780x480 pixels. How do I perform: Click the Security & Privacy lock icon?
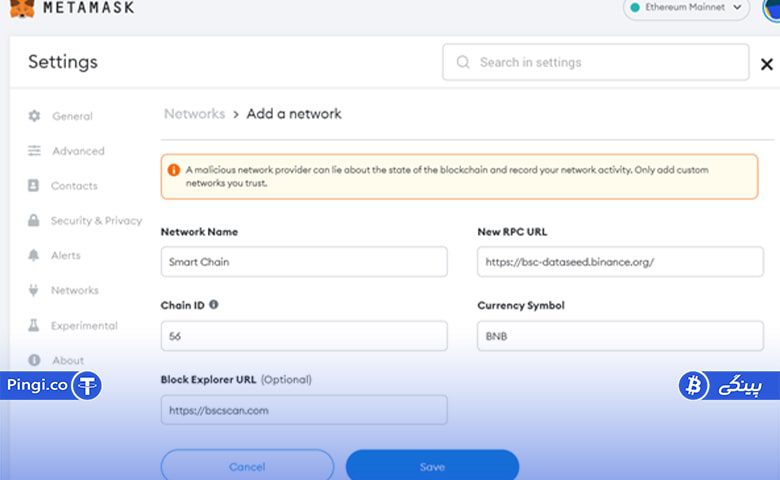pyautogui.click(x=33, y=220)
